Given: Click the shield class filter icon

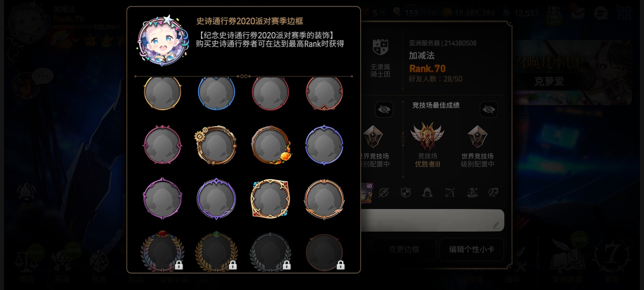Looking at the screenshot, I should [x=406, y=192].
